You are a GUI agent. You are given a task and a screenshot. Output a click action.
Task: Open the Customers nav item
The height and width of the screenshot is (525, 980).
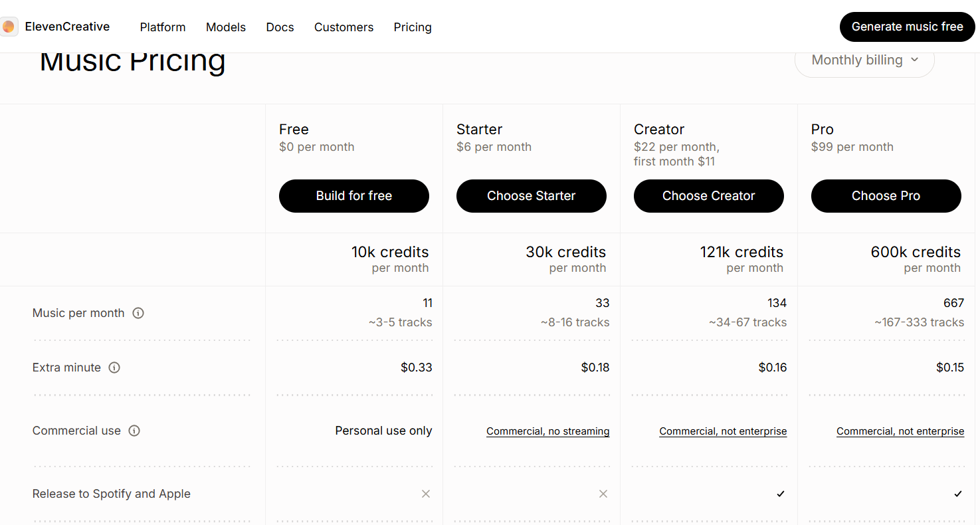tap(343, 27)
